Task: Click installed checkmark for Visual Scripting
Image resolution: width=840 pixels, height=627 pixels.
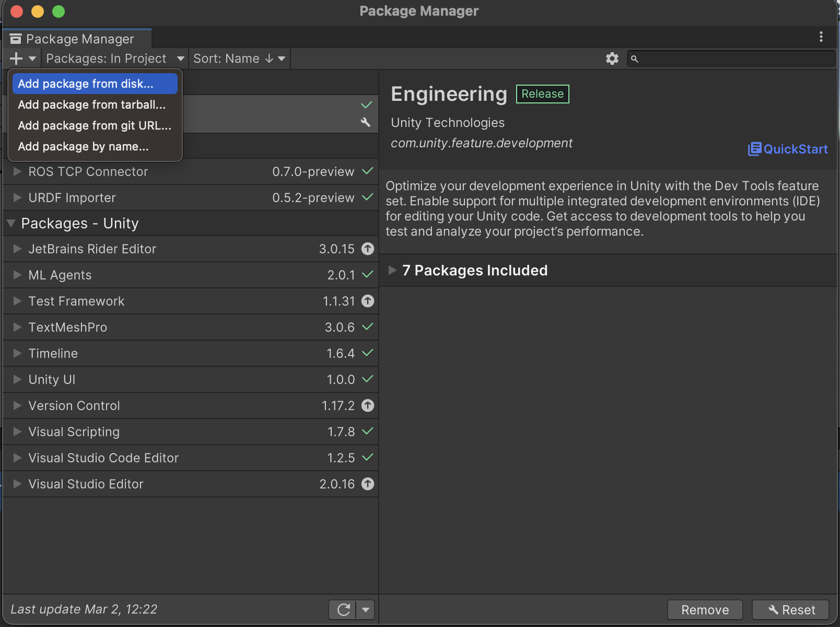Action: 368,431
